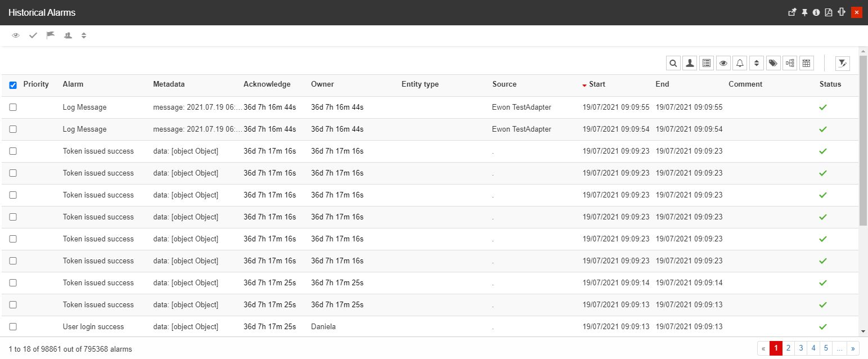Click the flag icon in action toolbar
The height and width of the screenshot is (359, 868).
[x=51, y=35]
